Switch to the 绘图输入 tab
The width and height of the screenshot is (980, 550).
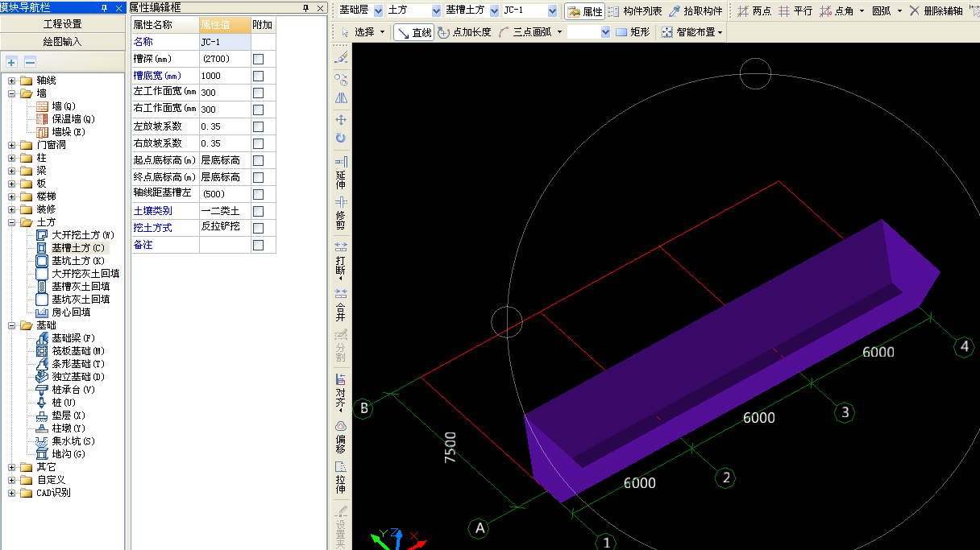click(x=63, y=41)
